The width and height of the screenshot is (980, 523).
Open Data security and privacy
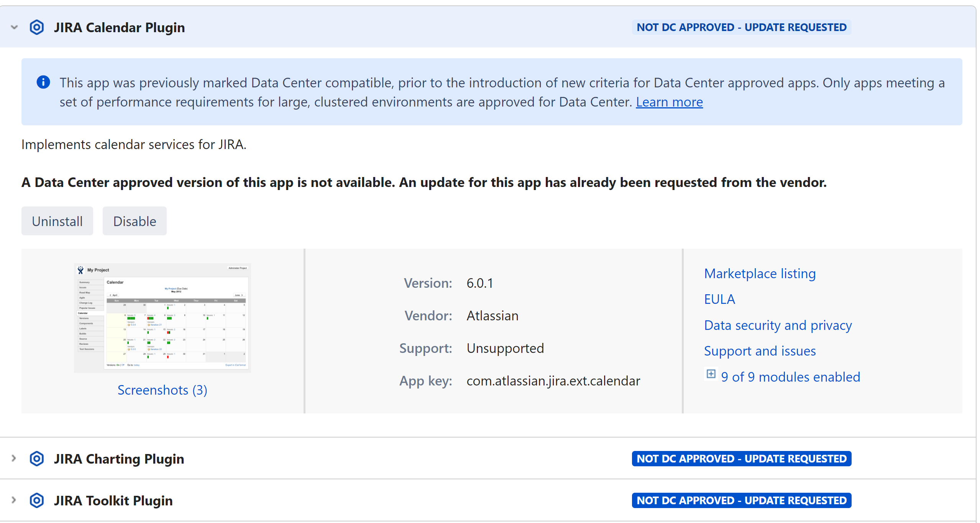coord(777,325)
